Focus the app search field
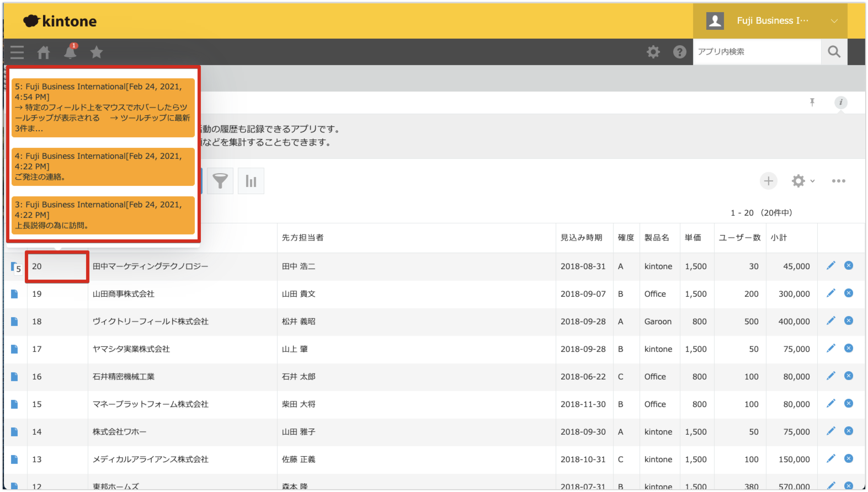Viewport: 868px width, 492px height. coord(757,52)
